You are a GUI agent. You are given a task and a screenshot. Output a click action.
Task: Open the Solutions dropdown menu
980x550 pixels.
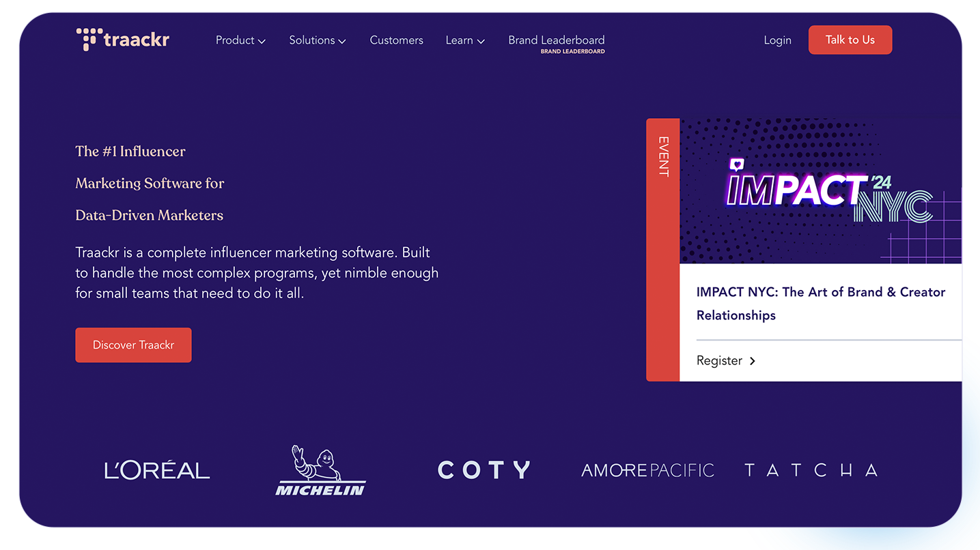(317, 40)
